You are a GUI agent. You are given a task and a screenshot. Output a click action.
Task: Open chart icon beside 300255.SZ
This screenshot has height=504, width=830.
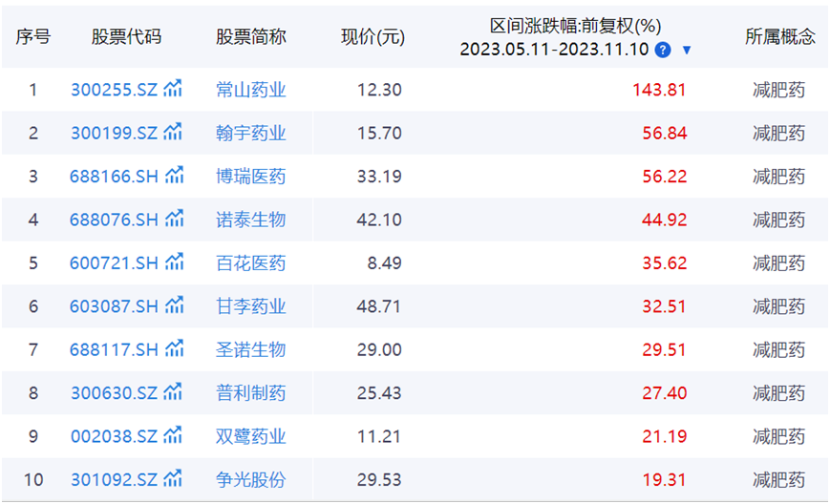coord(173,89)
